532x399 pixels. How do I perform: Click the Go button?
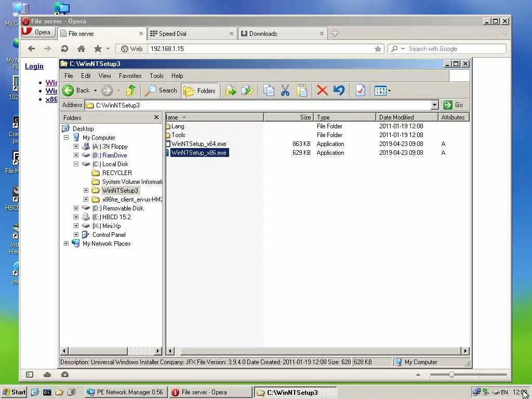453,105
